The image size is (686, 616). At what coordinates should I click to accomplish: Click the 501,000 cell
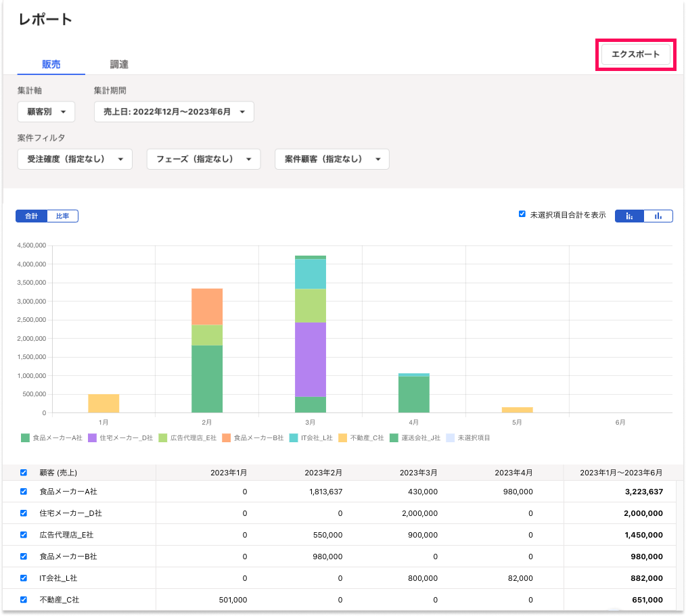coord(233,600)
